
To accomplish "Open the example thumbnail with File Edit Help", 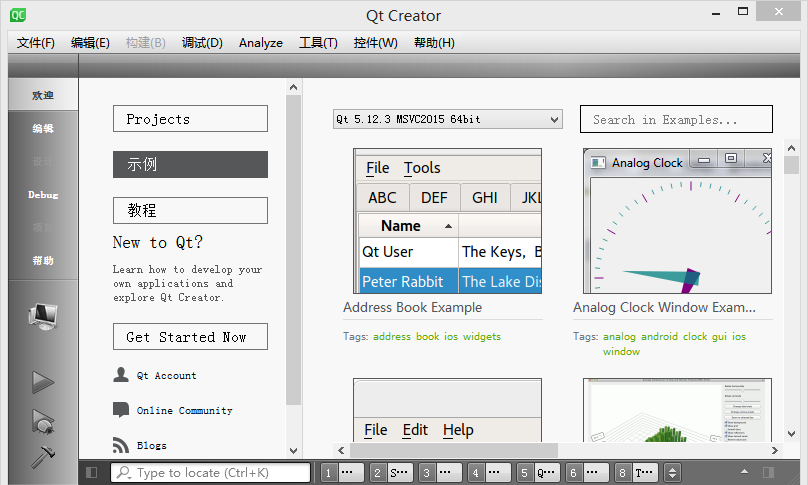I will pos(447,410).
